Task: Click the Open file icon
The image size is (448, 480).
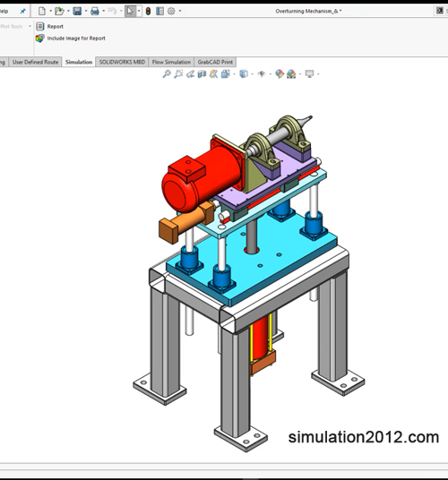Action: 59,12
